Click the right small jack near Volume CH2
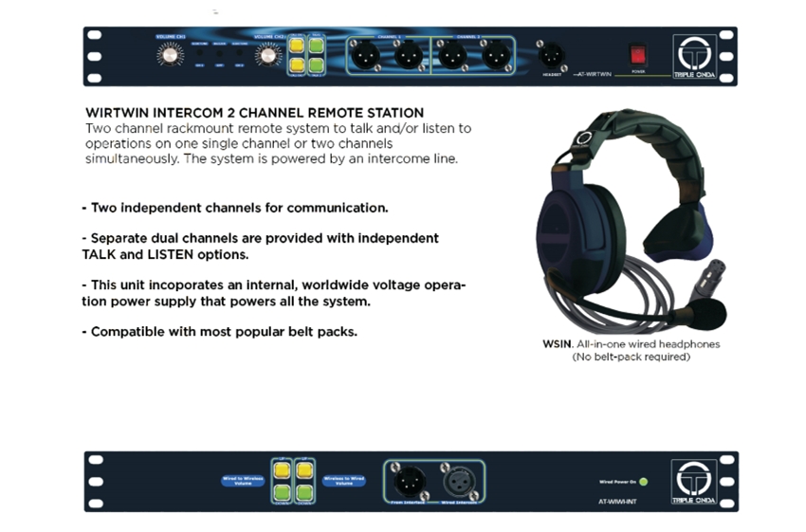The image size is (806, 532). (240, 53)
